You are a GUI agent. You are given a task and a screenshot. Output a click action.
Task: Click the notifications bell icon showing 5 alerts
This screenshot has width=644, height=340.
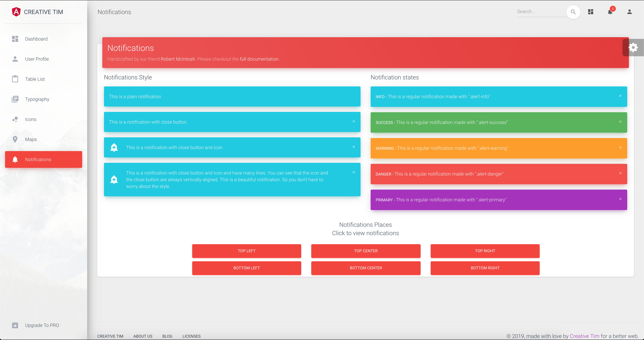tap(610, 12)
